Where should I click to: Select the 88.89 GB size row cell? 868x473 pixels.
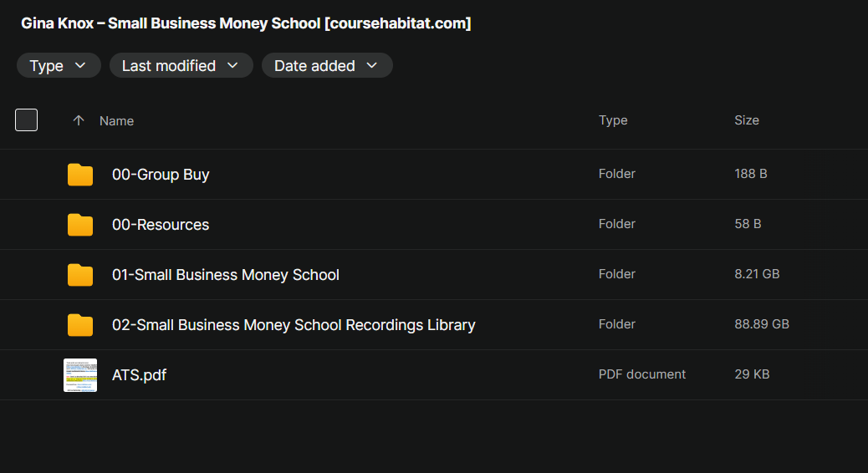pos(762,324)
